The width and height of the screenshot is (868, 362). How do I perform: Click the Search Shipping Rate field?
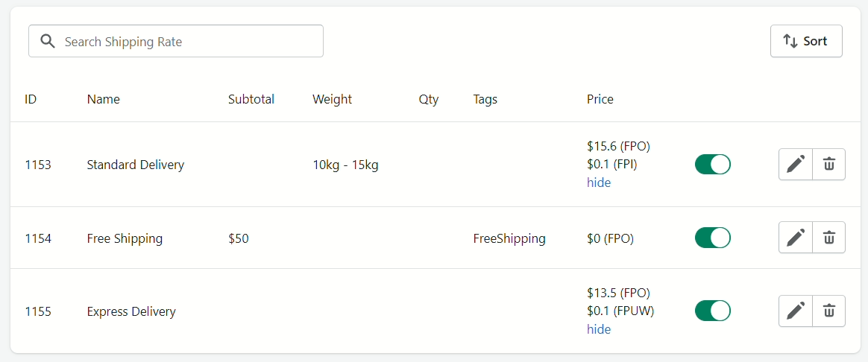[x=176, y=41]
